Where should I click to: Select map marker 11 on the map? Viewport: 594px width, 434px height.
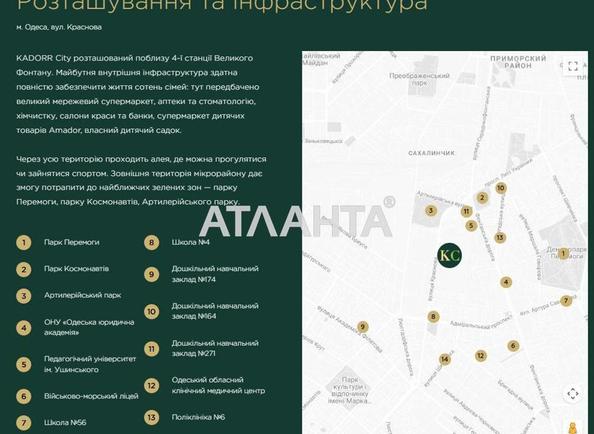tap(466, 211)
